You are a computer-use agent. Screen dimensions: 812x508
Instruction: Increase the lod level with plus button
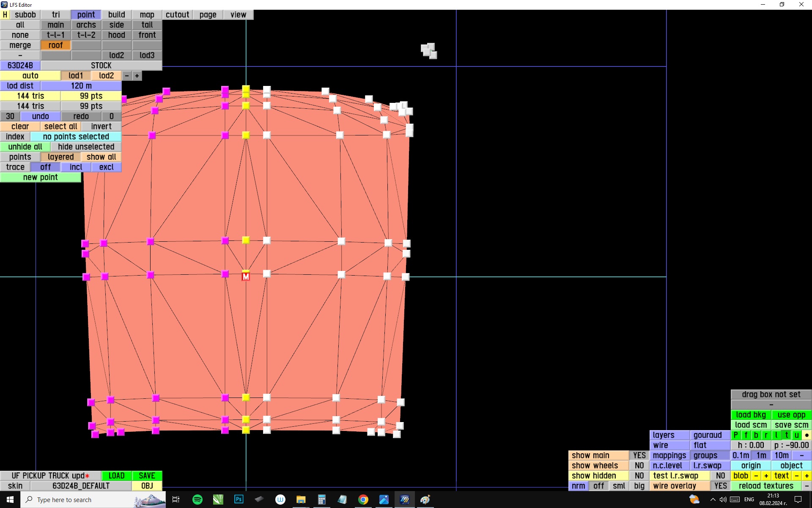[137, 76]
